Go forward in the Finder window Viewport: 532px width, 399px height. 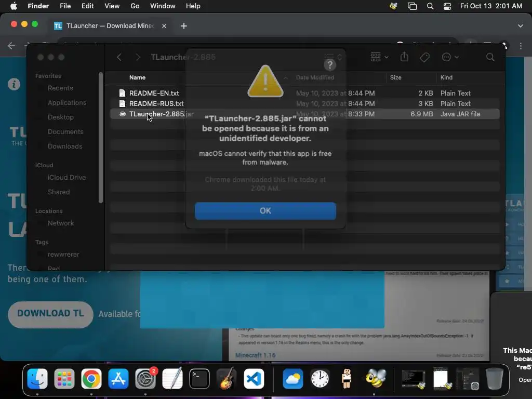tap(138, 57)
